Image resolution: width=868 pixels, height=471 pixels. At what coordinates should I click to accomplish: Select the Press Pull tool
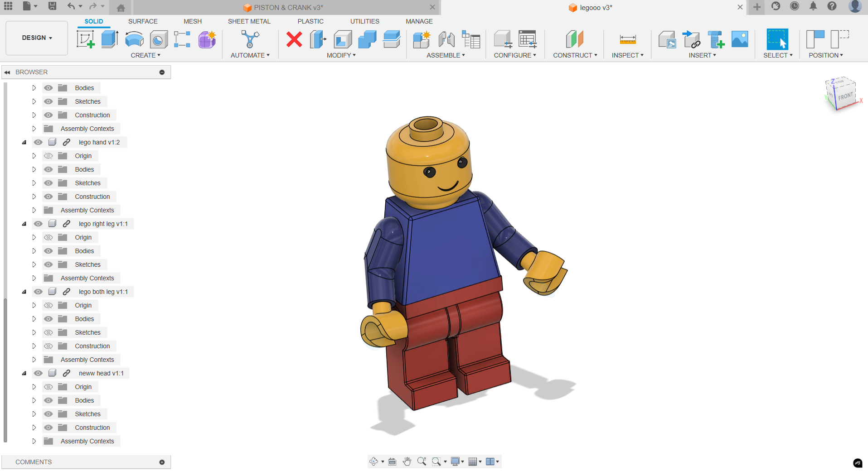click(x=318, y=39)
